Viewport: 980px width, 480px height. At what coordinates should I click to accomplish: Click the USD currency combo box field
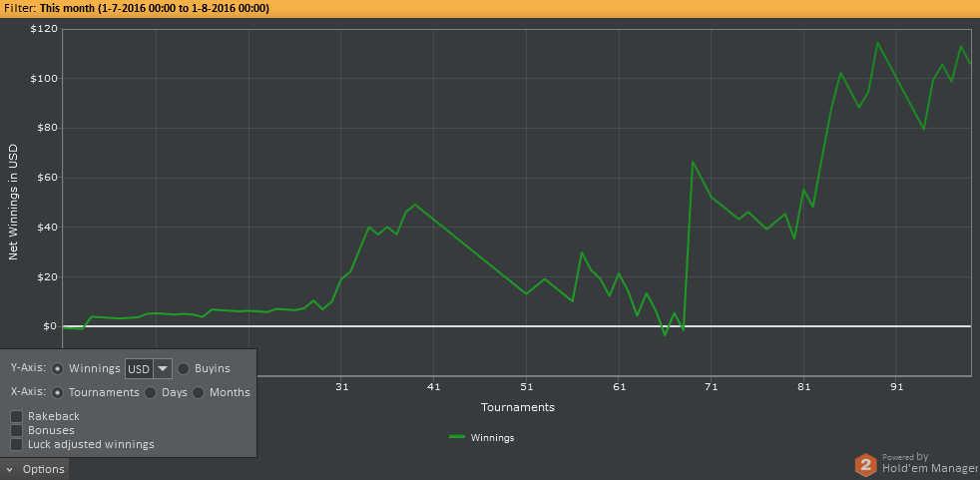pos(149,369)
